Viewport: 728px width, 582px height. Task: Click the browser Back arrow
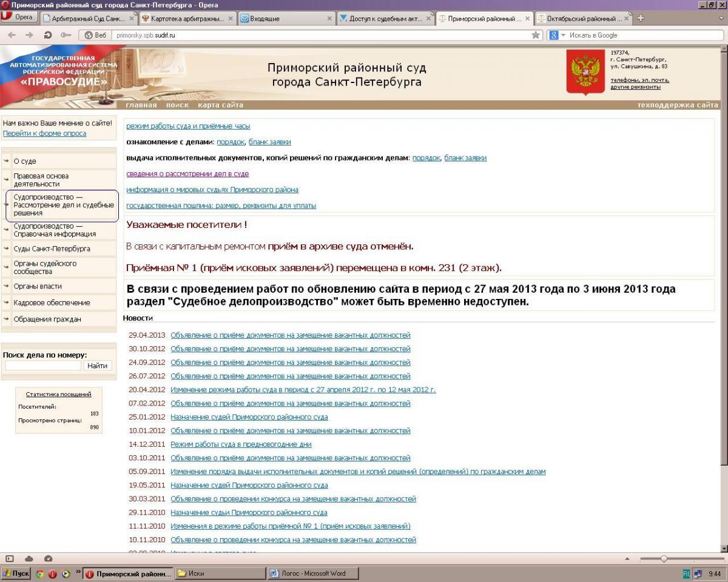tap(12, 35)
